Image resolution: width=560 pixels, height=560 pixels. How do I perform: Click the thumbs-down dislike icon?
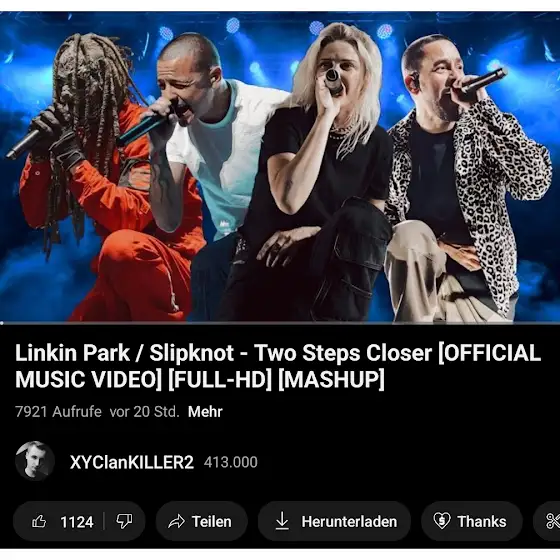point(124,521)
